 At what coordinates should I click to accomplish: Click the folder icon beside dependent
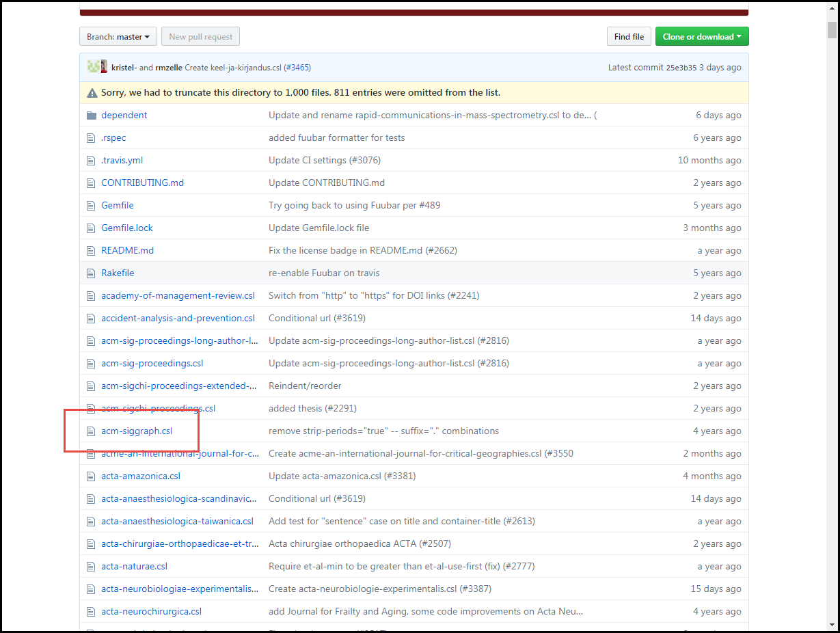pyautogui.click(x=92, y=115)
